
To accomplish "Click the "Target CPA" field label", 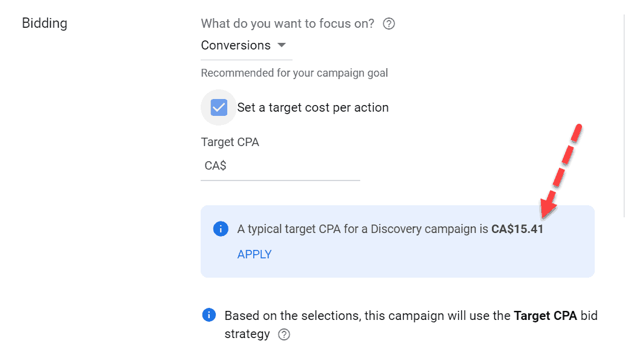I will click(x=230, y=142).
